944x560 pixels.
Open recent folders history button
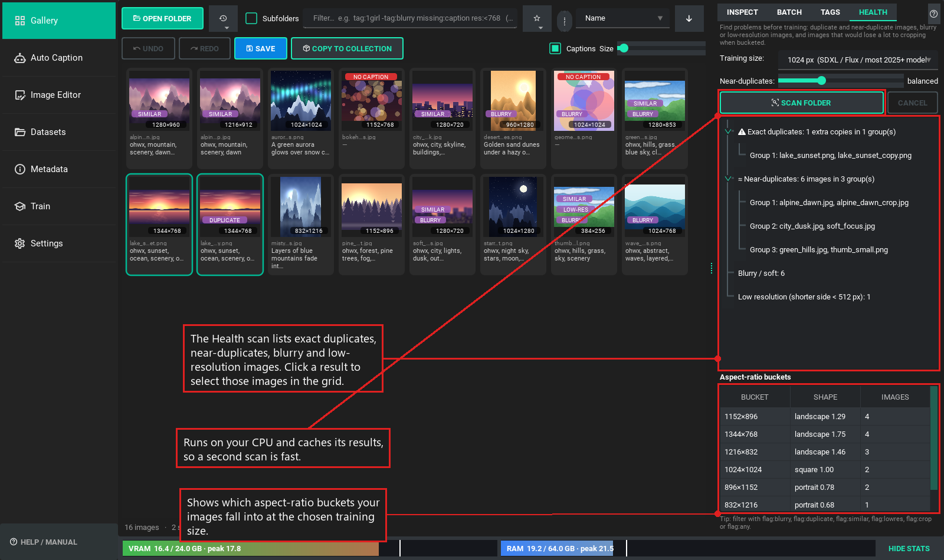[x=223, y=18]
